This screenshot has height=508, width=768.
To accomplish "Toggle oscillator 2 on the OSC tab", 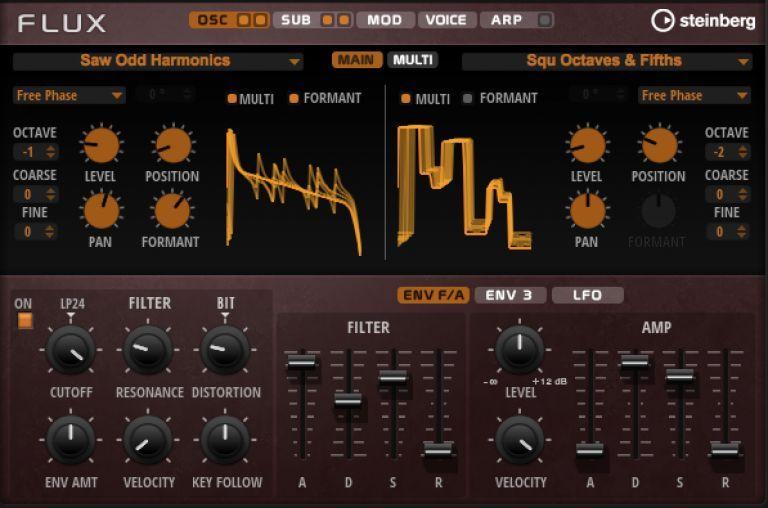I will [260, 20].
